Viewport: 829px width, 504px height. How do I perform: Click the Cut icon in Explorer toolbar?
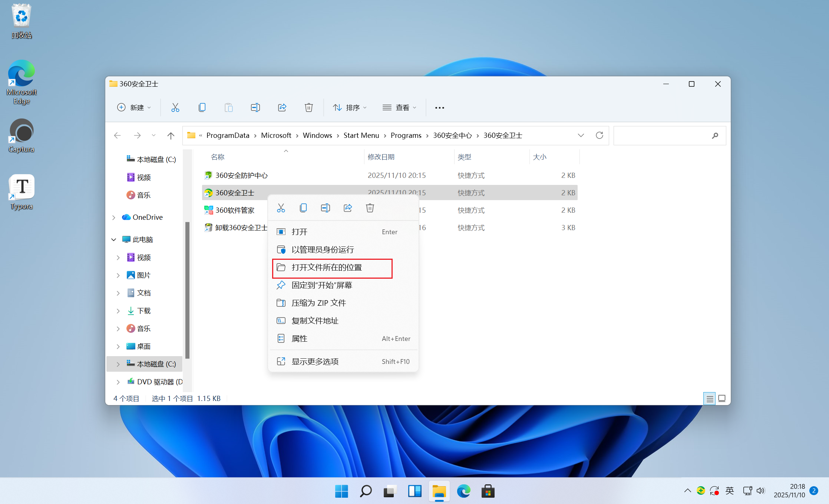(x=175, y=107)
